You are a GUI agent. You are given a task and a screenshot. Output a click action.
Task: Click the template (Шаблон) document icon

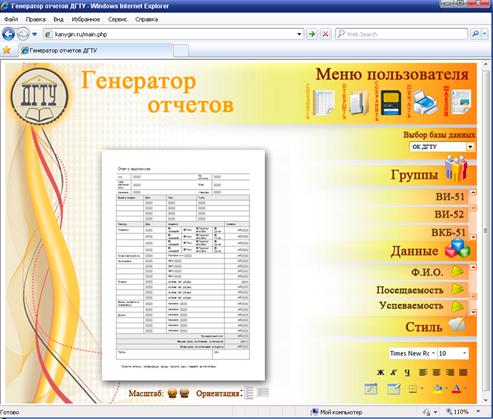point(461,102)
